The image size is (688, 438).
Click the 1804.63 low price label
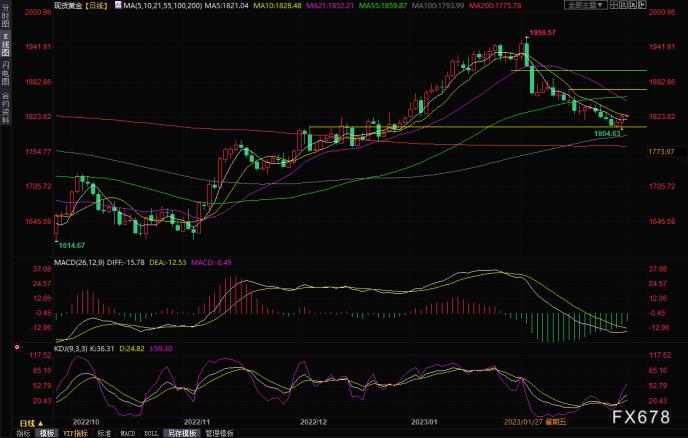coord(607,133)
